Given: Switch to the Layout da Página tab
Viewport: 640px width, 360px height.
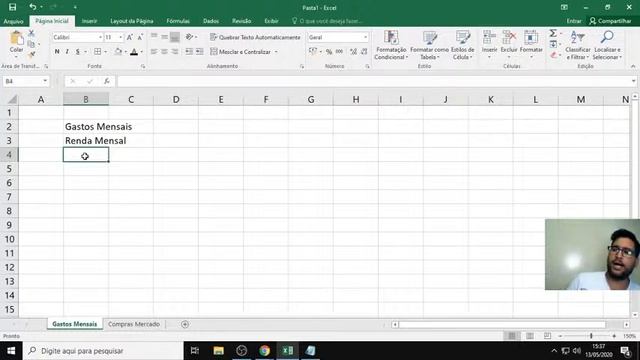Looking at the screenshot, I should 131,21.
